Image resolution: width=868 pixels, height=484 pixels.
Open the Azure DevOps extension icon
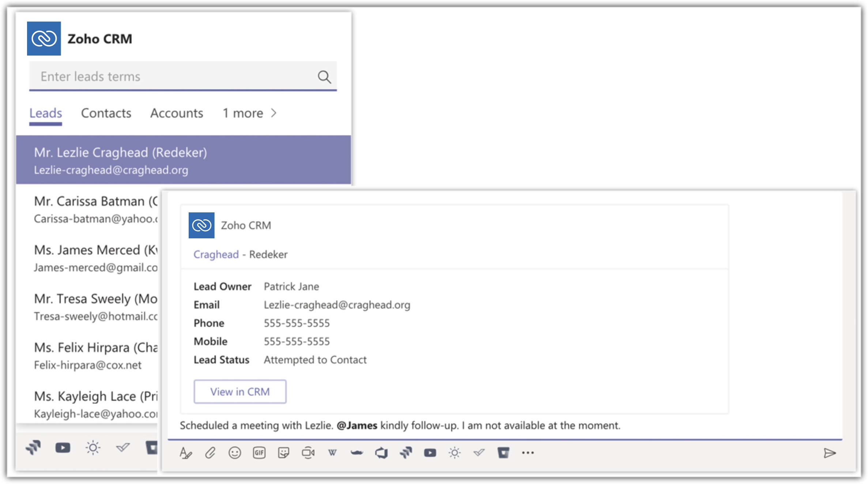pos(381,453)
